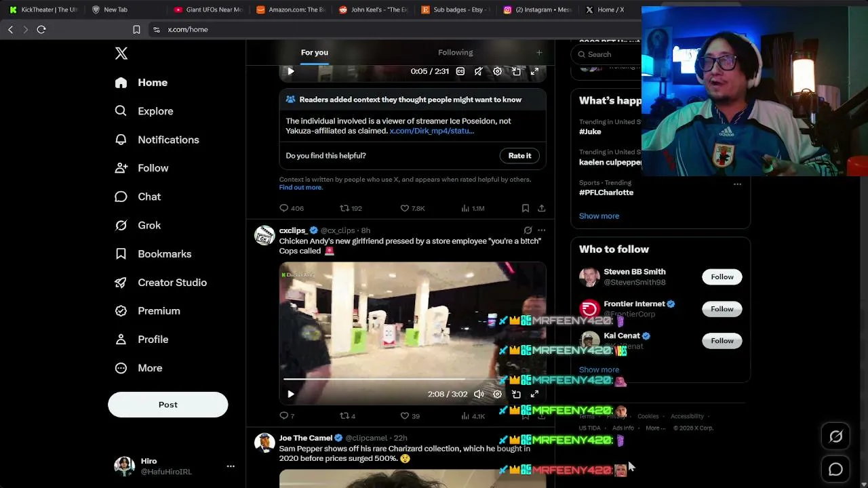The image size is (868, 488).
Task: Open cxclips_ profile avatar
Action: point(264,236)
